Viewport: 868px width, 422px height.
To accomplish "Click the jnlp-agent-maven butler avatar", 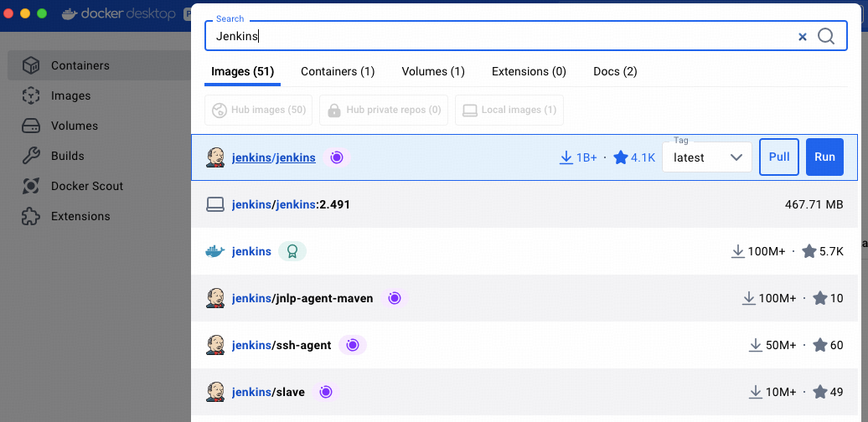I will point(214,299).
